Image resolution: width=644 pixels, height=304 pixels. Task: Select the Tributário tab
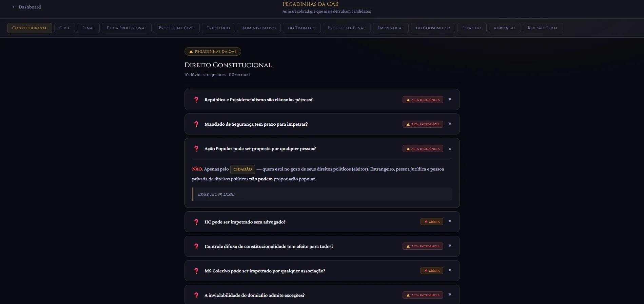coord(218,28)
